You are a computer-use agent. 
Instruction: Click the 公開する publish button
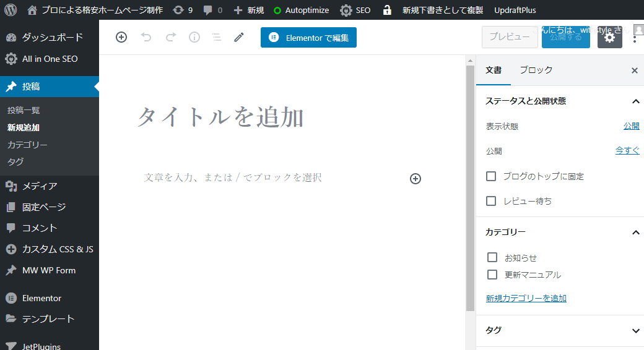coord(566,37)
